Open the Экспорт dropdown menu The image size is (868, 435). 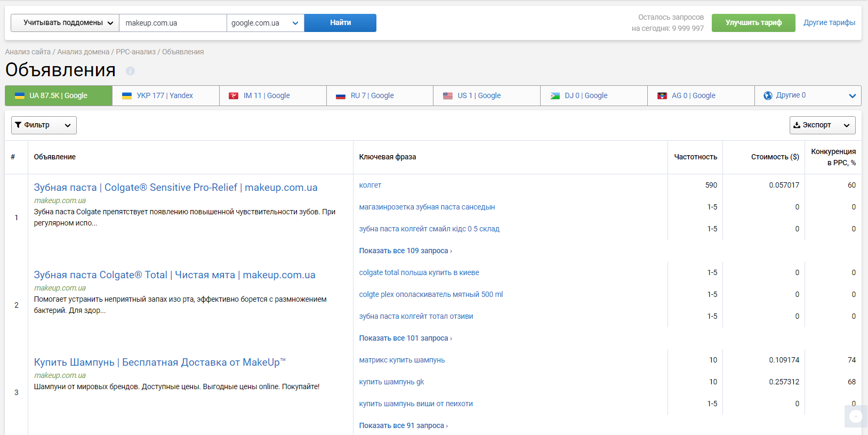[822, 125]
